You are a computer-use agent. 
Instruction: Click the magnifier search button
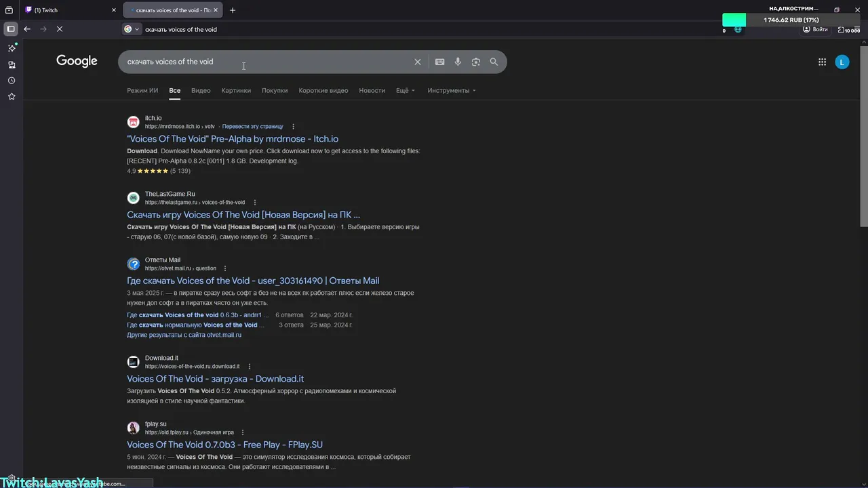[494, 62]
